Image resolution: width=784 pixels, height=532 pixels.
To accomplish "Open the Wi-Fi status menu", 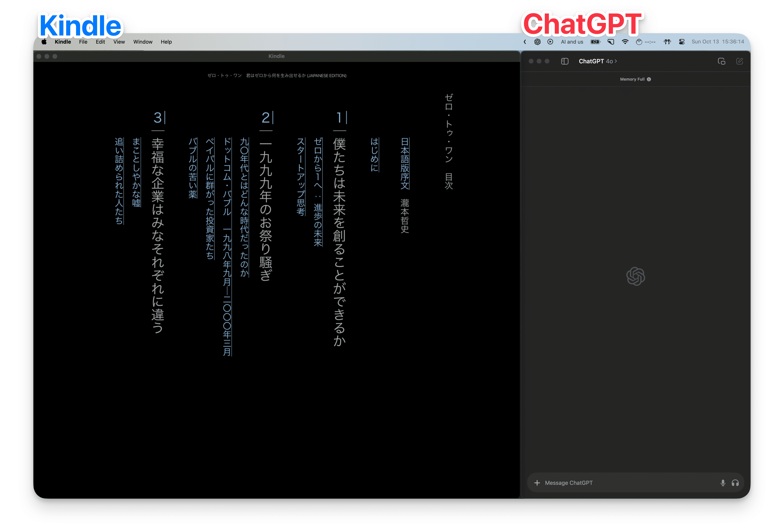I will (625, 42).
